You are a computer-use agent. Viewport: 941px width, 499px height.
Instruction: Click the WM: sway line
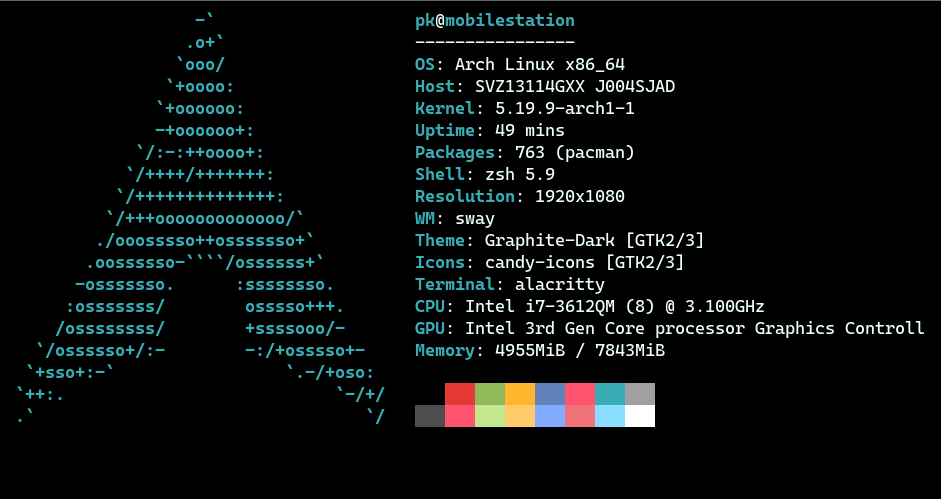click(455, 219)
